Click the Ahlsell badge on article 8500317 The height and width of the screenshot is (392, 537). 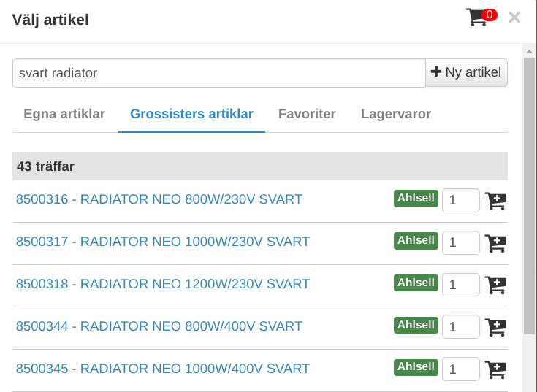point(416,240)
